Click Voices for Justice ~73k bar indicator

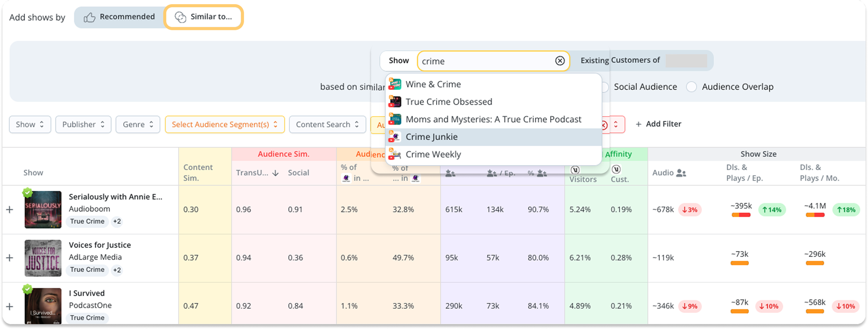click(x=740, y=263)
